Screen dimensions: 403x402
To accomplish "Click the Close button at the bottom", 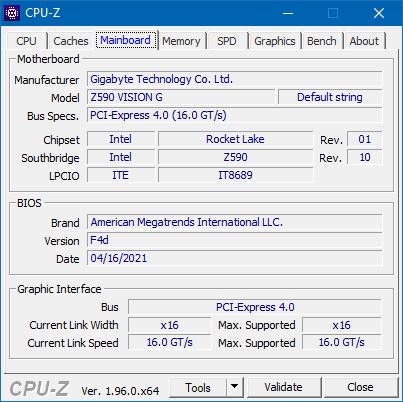I will 360,388.
